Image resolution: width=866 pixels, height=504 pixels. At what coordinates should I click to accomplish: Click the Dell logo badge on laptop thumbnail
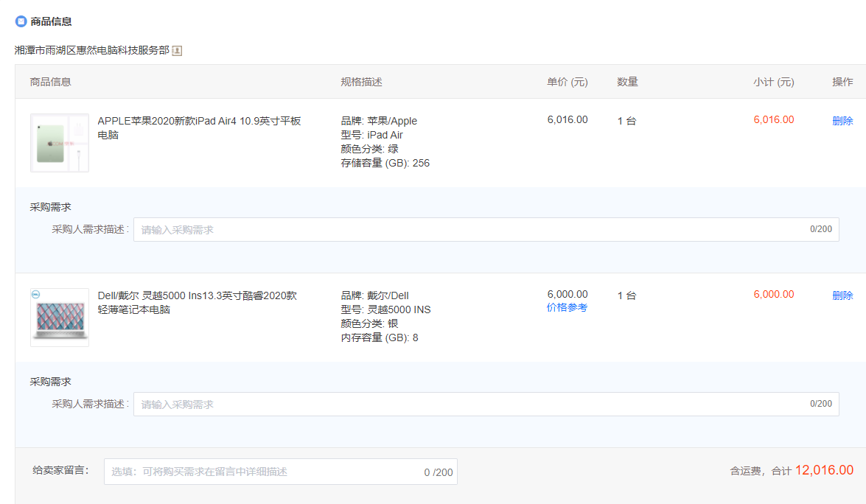tap(36, 294)
